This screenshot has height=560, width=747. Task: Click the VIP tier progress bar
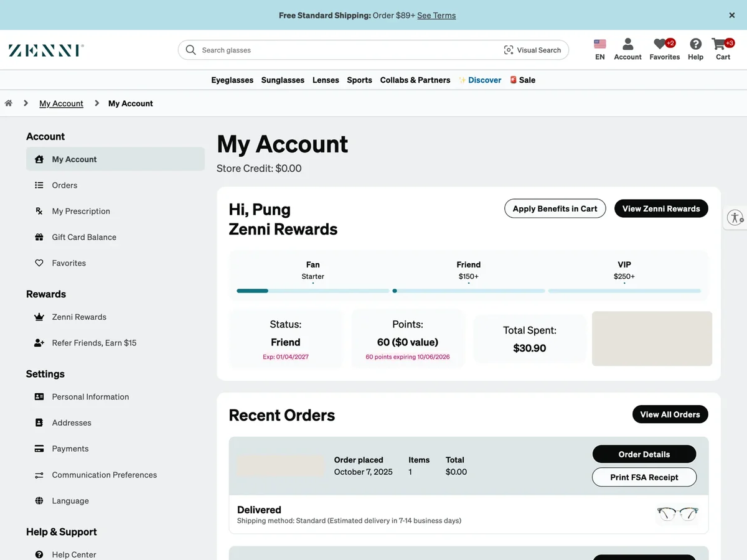(x=624, y=291)
